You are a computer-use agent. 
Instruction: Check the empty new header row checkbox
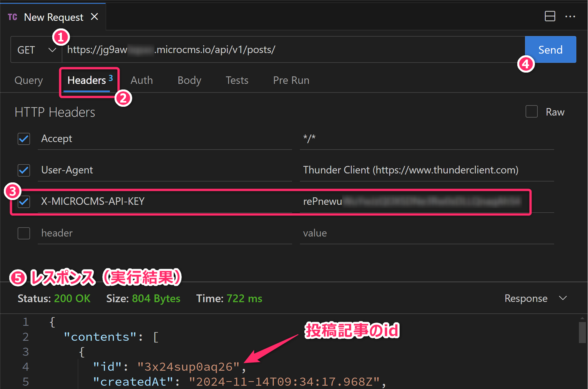(x=24, y=233)
